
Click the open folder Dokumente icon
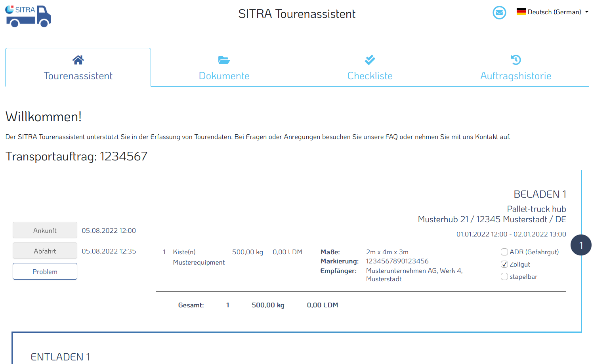(x=224, y=60)
